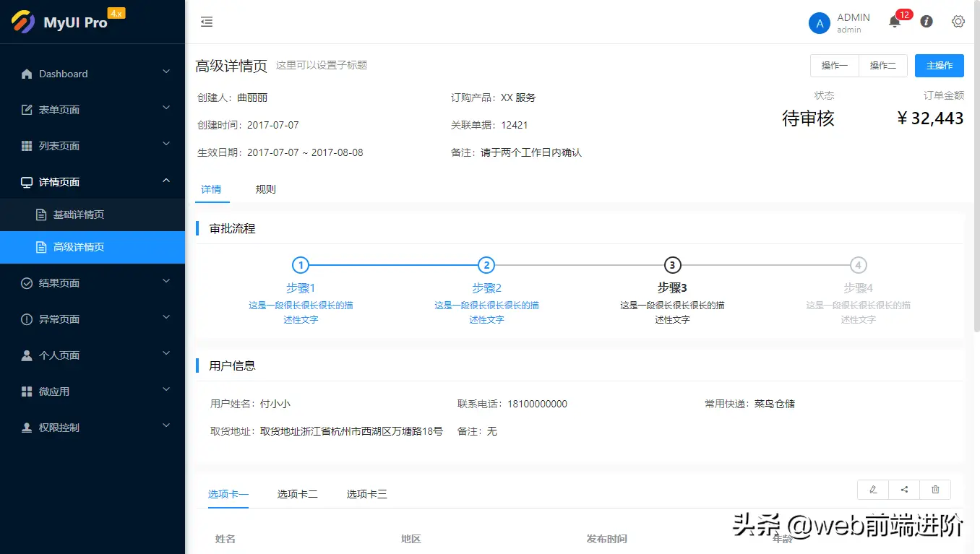Open notifications bell with 12 badge
Image resolution: width=980 pixels, height=554 pixels.
(895, 22)
